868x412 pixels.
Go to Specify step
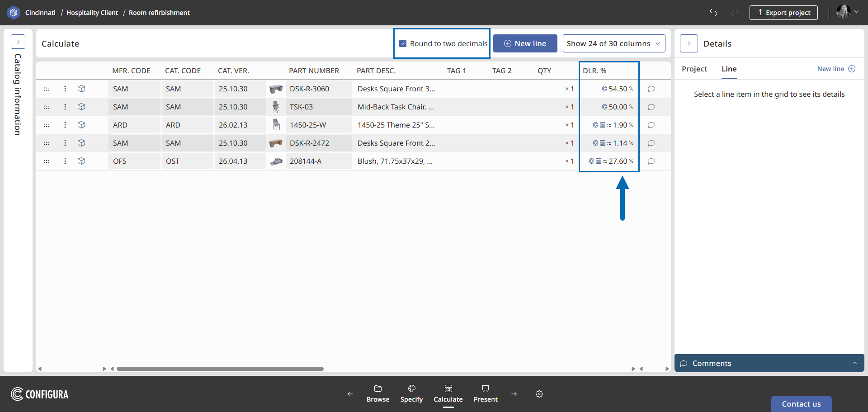[411, 393]
